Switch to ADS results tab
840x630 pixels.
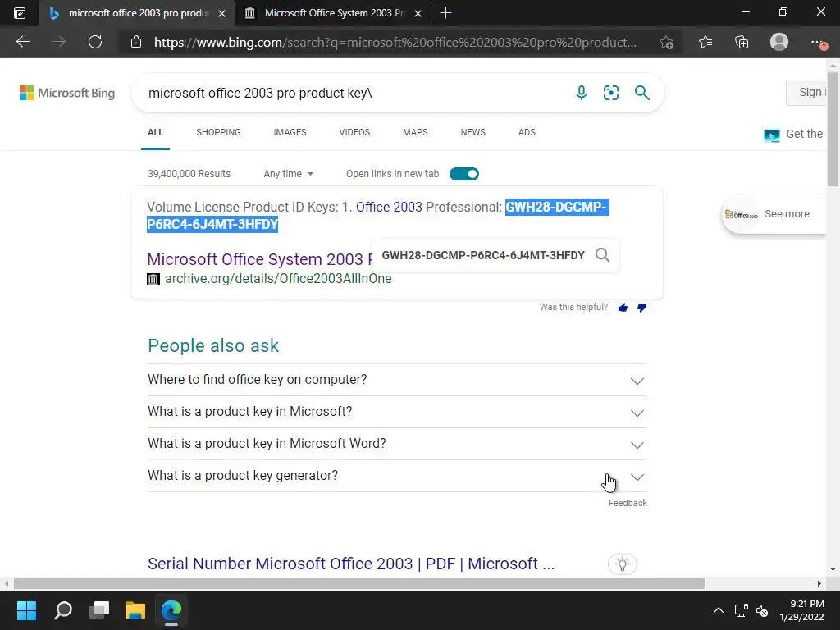click(x=527, y=132)
